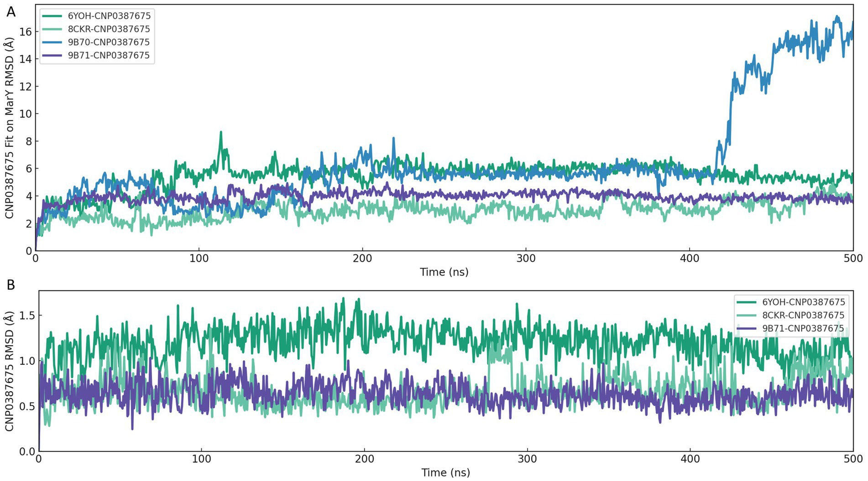Click the y-axis tick 0.0 in panel B
The height and width of the screenshot is (481, 868).
(27, 451)
